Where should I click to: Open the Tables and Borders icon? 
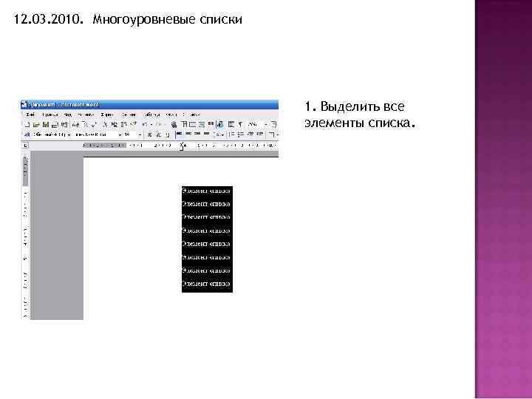184,125
